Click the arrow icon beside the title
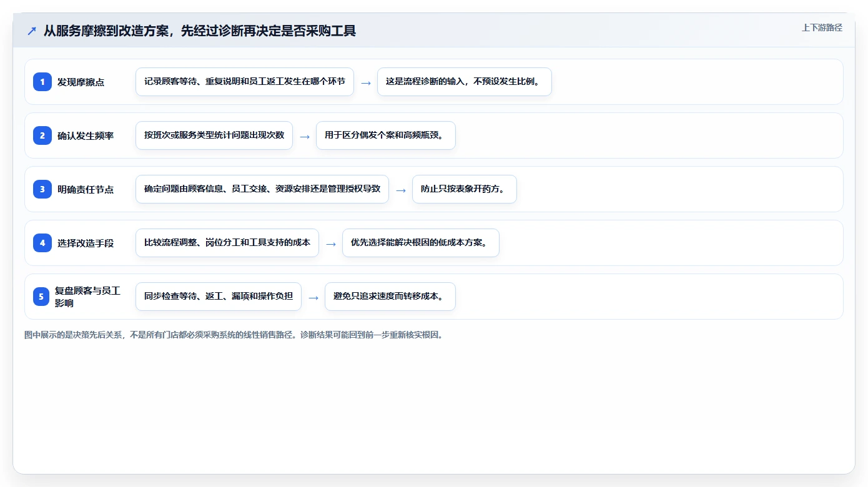 (x=32, y=31)
